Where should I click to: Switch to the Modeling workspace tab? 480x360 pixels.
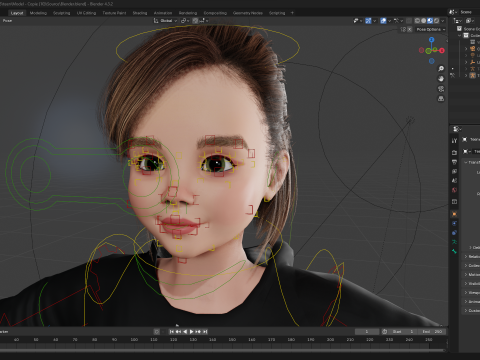pyautogui.click(x=38, y=13)
